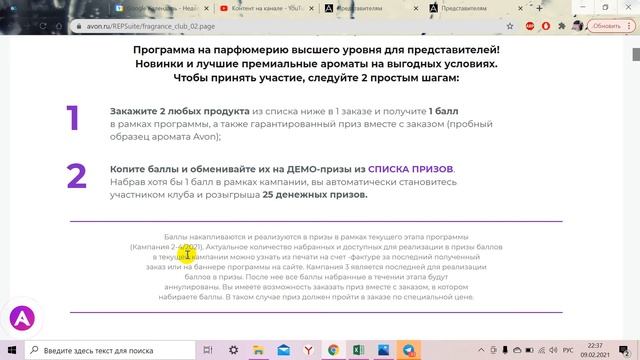Open the red Opera extension icon
This screenshot has width=640, height=360.
coord(546,26)
